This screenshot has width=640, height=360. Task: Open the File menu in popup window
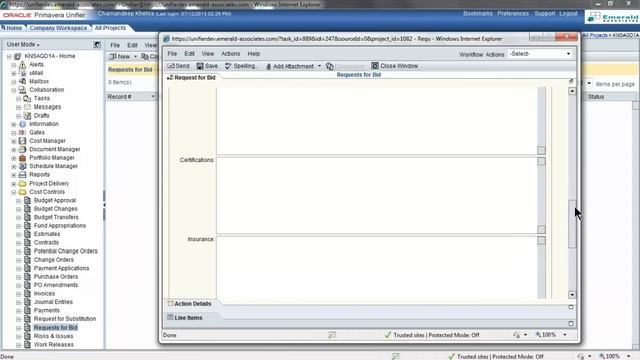172,54
